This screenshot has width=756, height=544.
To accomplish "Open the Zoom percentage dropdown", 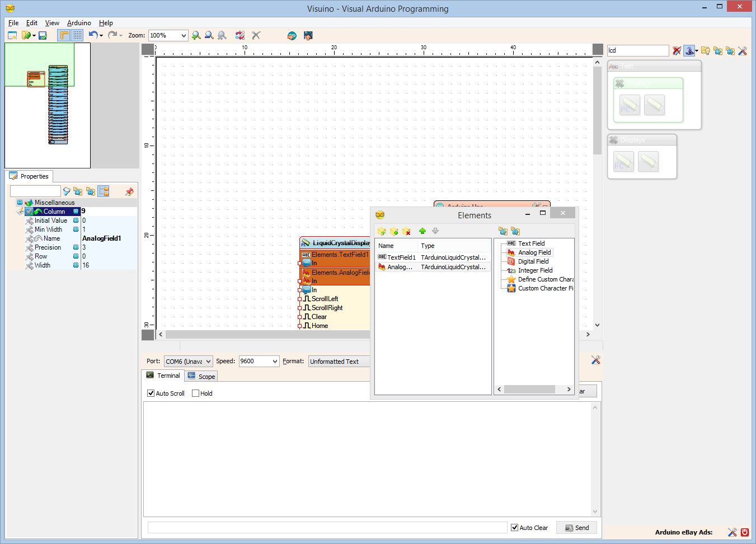I will click(184, 35).
